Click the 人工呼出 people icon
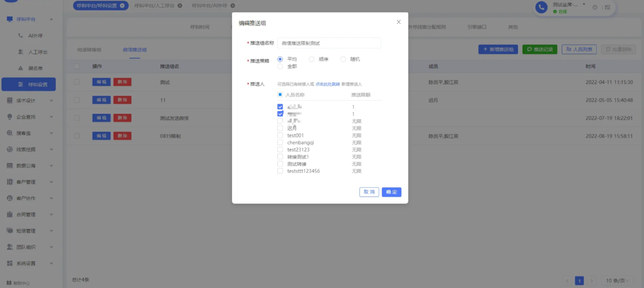Image resolution: width=644 pixels, height=288 pixels. click(20, 52)
